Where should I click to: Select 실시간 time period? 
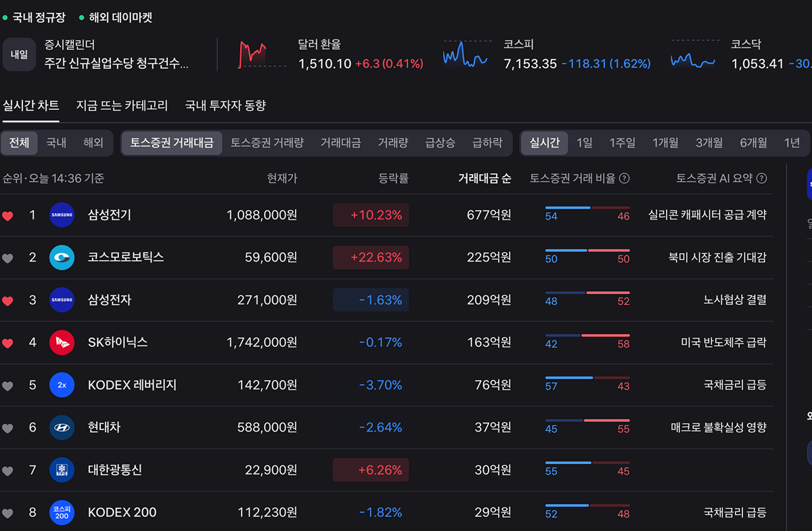tap(545, 143)
